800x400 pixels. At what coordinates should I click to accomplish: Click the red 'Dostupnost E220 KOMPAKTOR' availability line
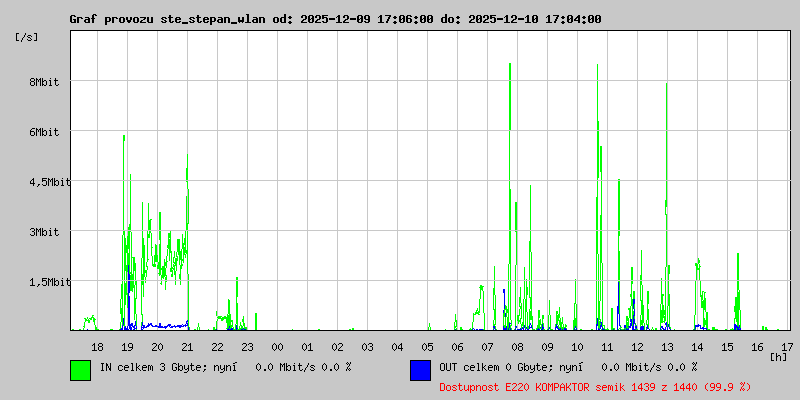point(595,387)
